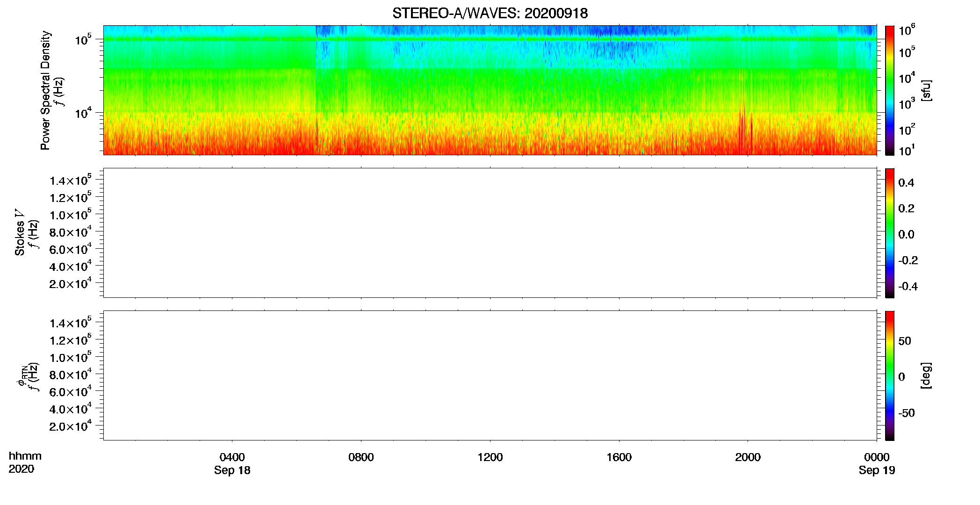Click the 1.4×10^5 tick on Stokes V axis
The width and height of the screenshot is (980, 505).
click(71, 180)
